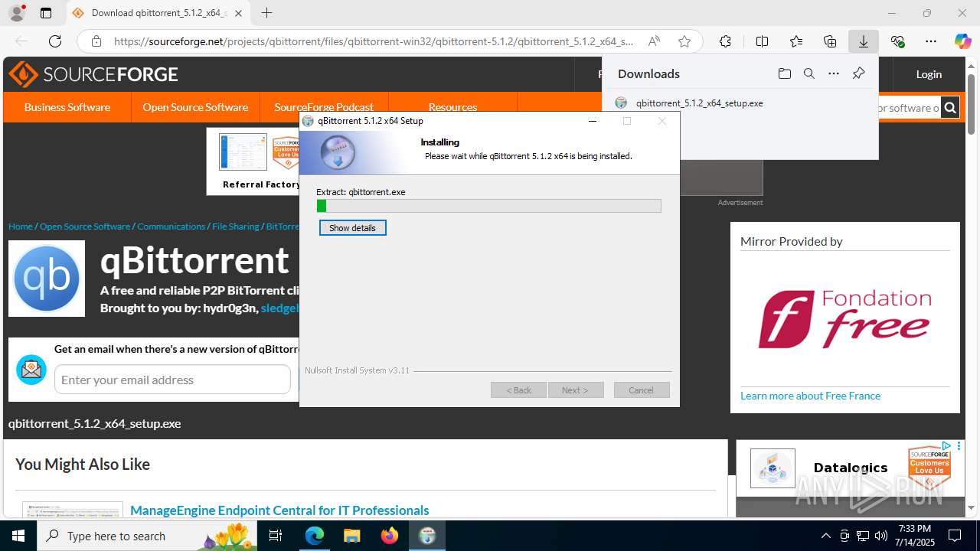
Task: Click the Read aloud icon
Action: 654,41
